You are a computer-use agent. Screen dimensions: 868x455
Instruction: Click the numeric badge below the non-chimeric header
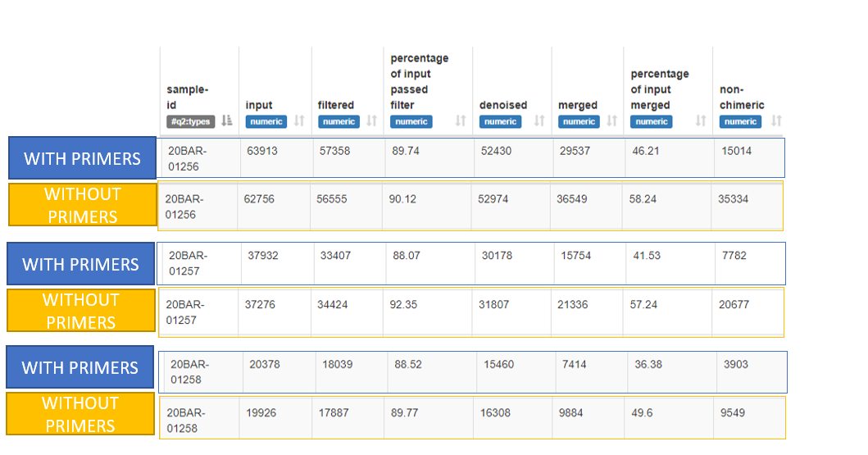(740, 121)
